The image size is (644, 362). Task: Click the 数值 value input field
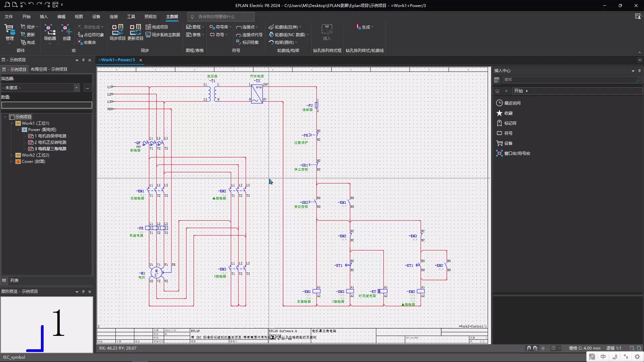[47, 105]
